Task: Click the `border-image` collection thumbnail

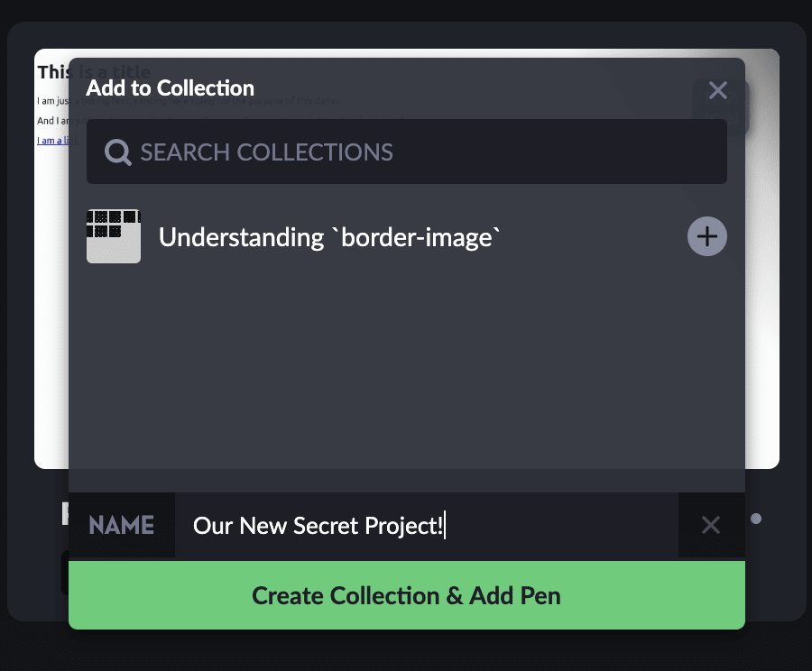Action: [114, 236]
